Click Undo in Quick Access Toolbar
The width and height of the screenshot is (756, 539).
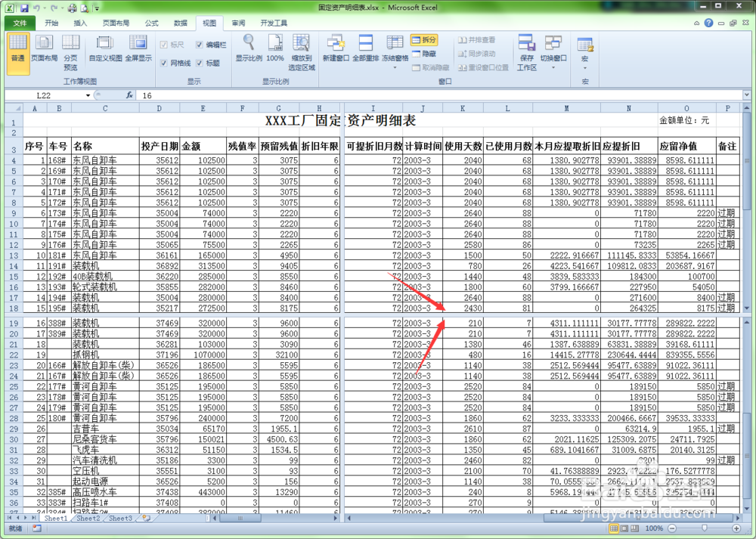(x=36, y=8)
